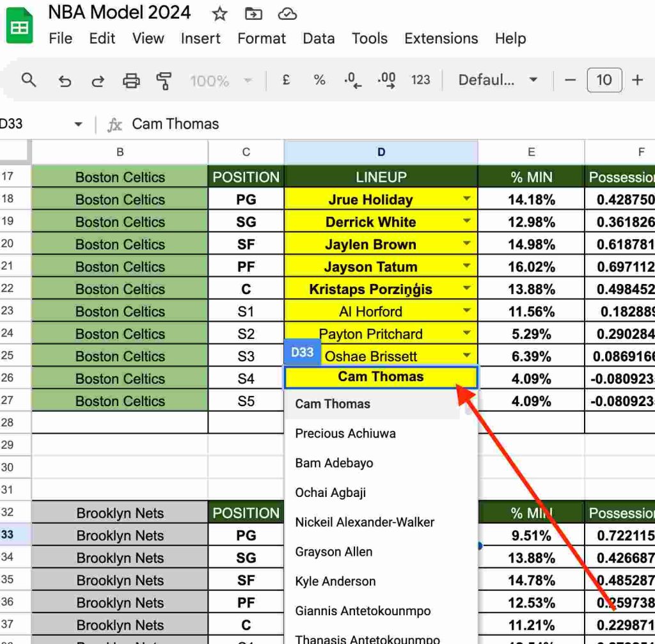Select row 33 header
Screen dimensions: 655x644
point(15,535)
